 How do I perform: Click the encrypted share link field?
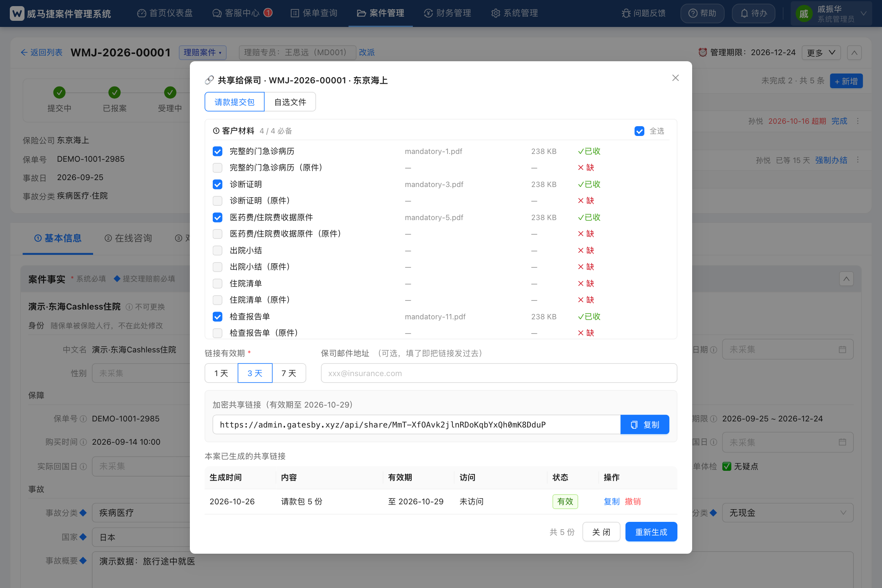tap(416, 425)
